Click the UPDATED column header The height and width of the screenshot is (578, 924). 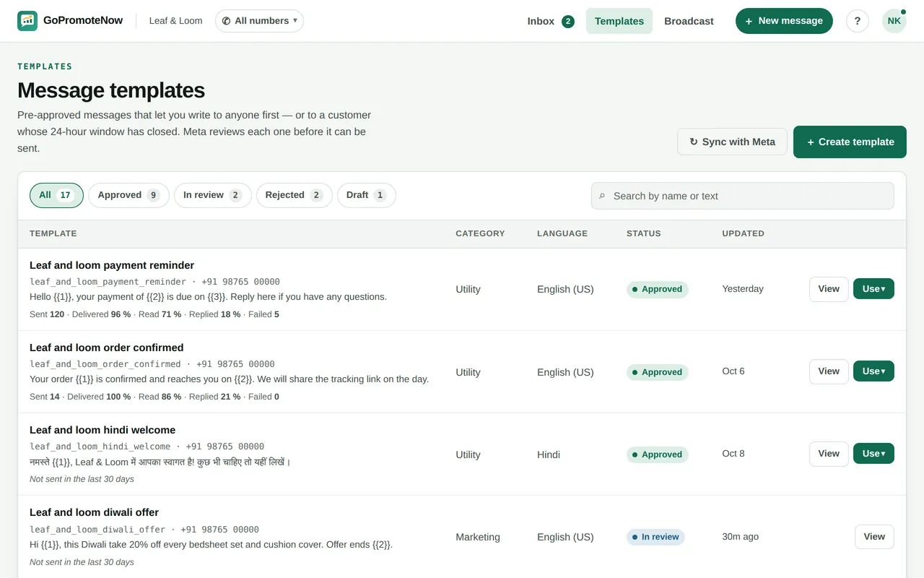(x=743, y=233)
